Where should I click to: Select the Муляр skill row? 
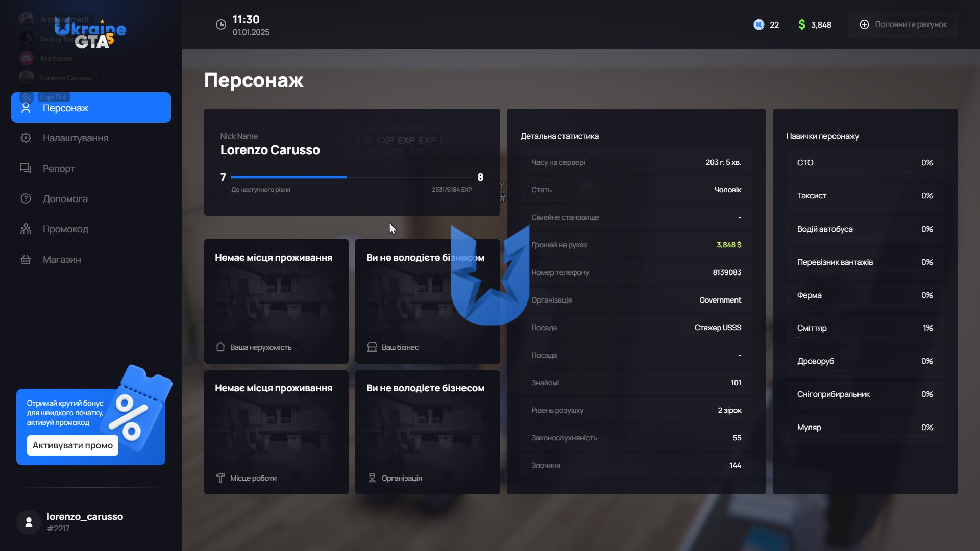coord(865,428)
